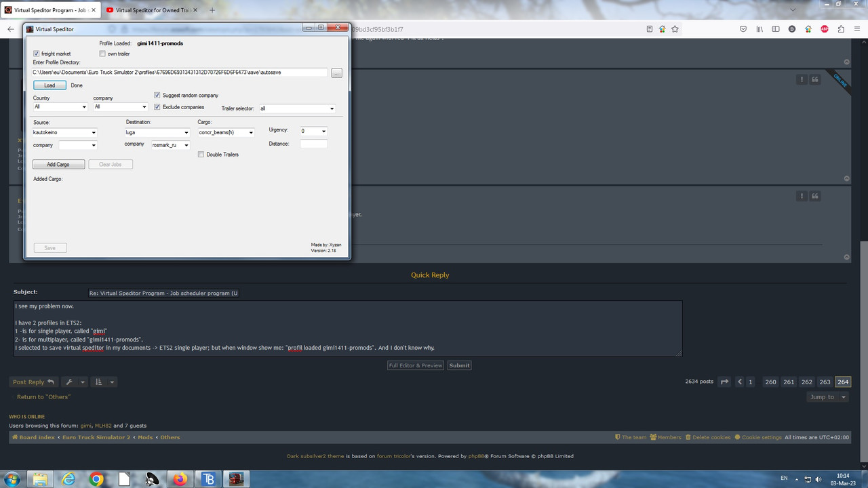The width and height of the screenshot is (868, 488).
Task: Uncheck the freight market checkbox
Action: tap(36, 54)
